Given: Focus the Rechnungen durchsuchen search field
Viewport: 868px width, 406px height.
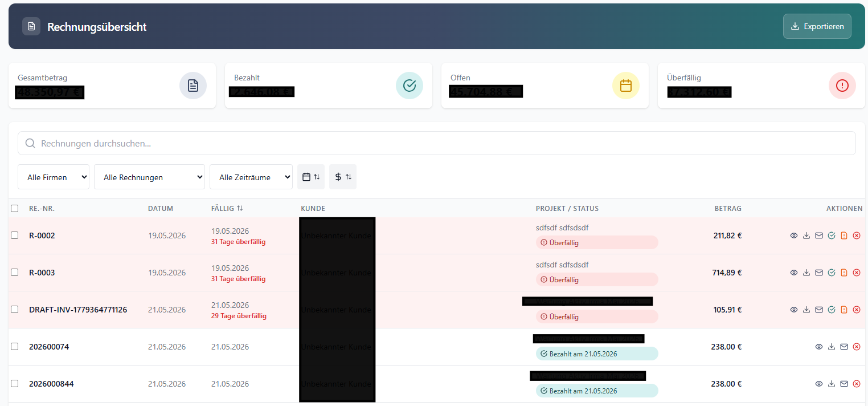Looking at the screenshot, I should click(437, 143).
